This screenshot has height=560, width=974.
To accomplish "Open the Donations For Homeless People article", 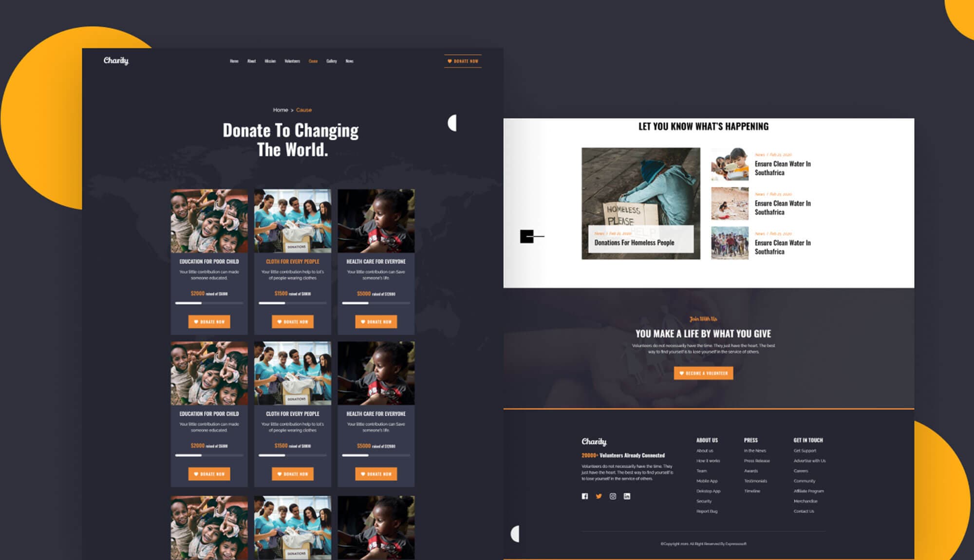I will (634, 243).
